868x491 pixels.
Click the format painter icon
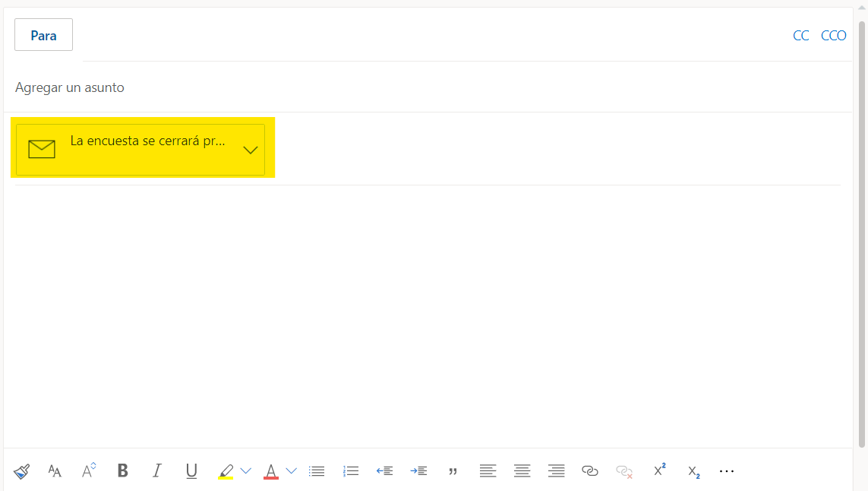tap(21, 471)
